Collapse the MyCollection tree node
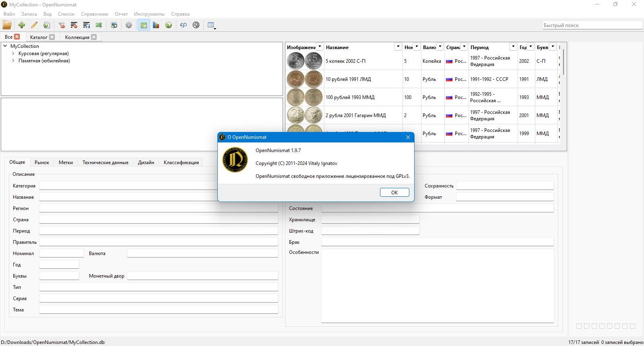This screenshot has width=644, height=346. (x=5, y=46)
